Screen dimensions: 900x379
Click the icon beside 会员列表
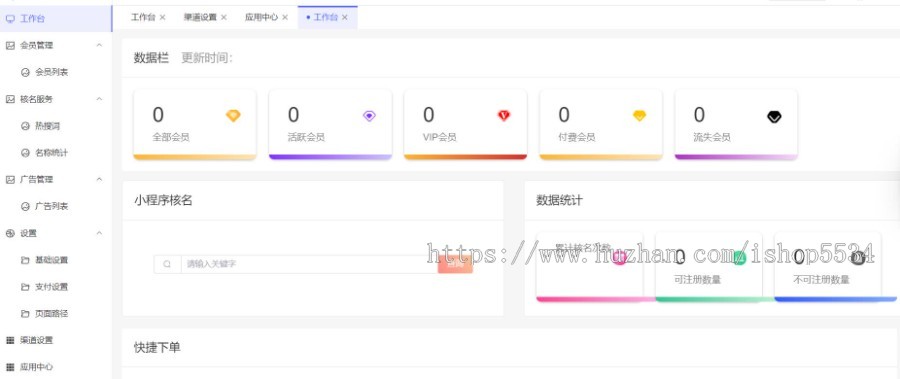[25, 72]
